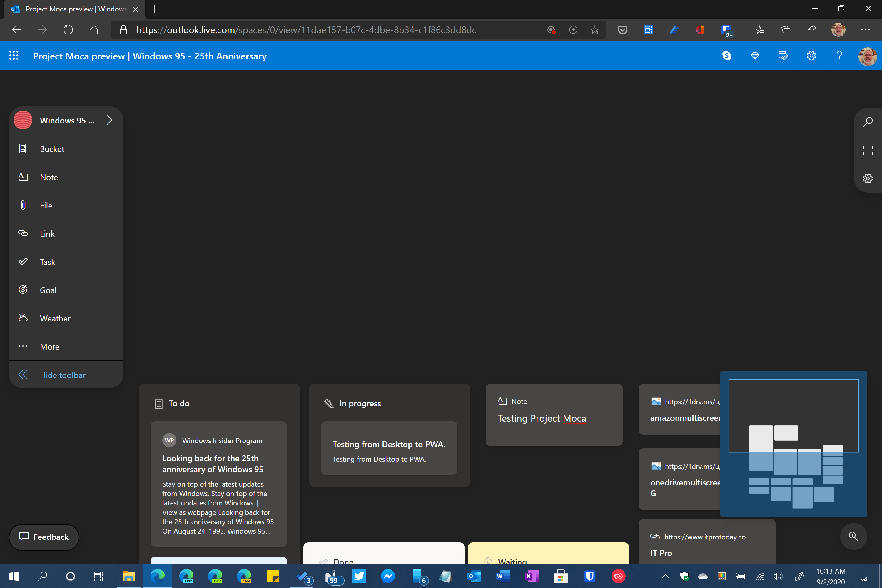Toggle fullscreen view of the space
Image resolution: width=882 pixels, height=588 pixels.
pyautogui.click(x=868, y=150)
